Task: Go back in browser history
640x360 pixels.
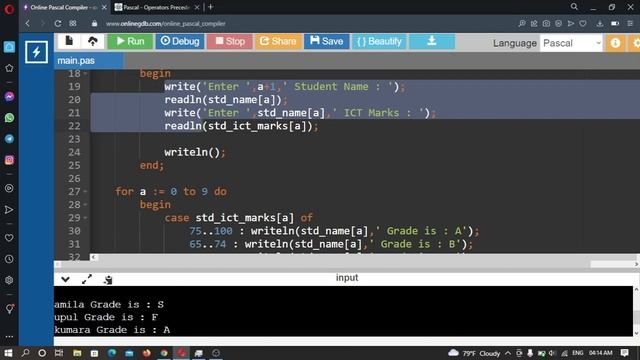Action: point(27,24)
